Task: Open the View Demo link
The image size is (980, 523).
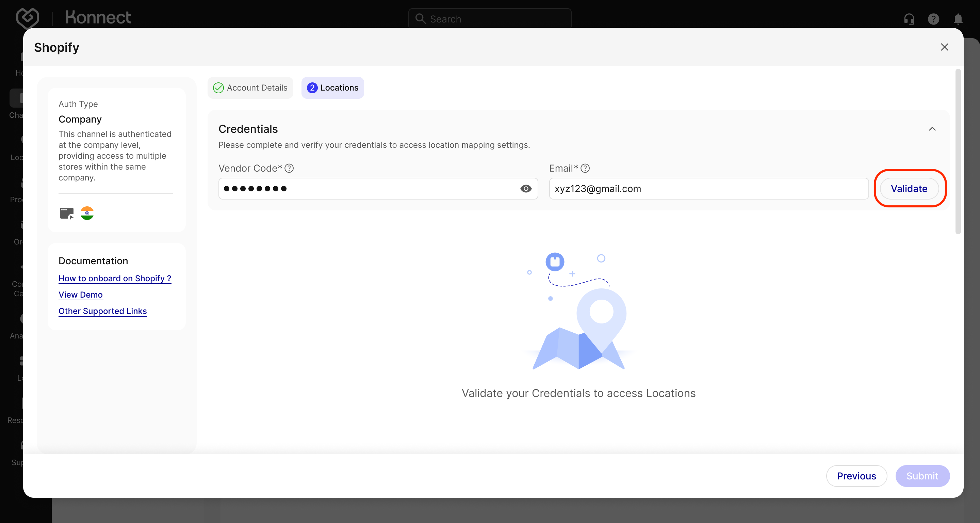Action: (x=81, y=295)
